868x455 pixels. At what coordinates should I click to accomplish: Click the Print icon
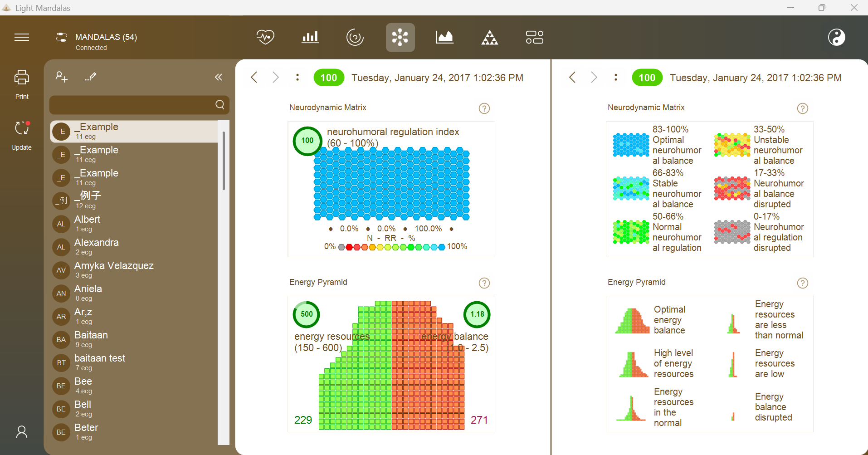[x=22, y=78]
